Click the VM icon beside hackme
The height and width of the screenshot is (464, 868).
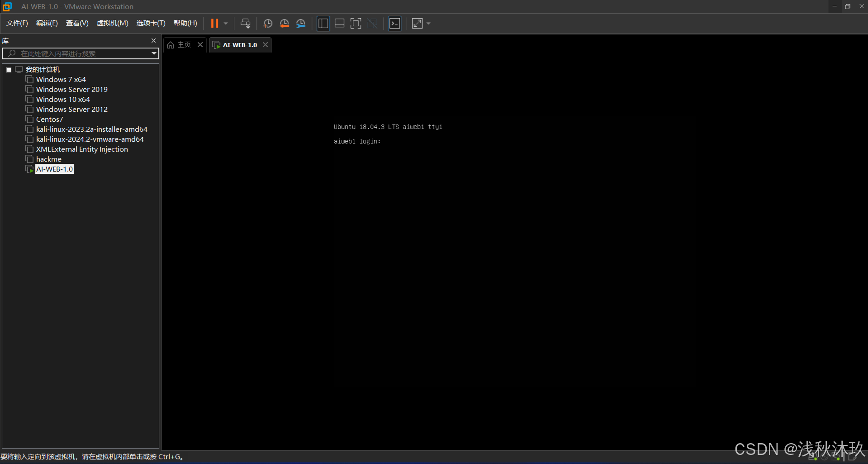[30, 159]
